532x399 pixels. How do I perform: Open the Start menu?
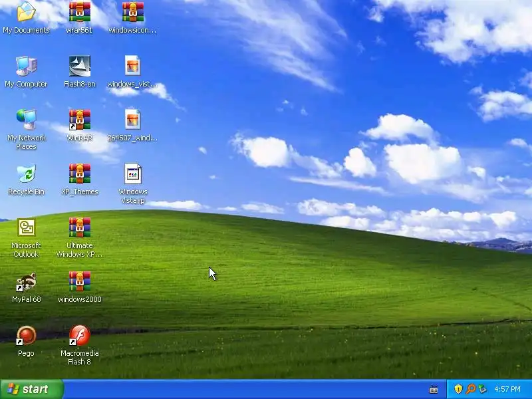coord(32,389)
